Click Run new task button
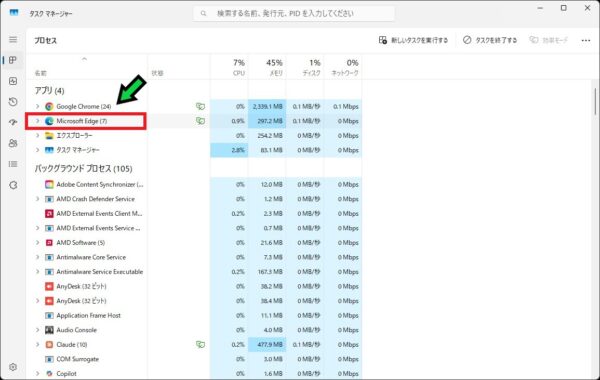The image size is (600, 380). (x=413, y=40)
